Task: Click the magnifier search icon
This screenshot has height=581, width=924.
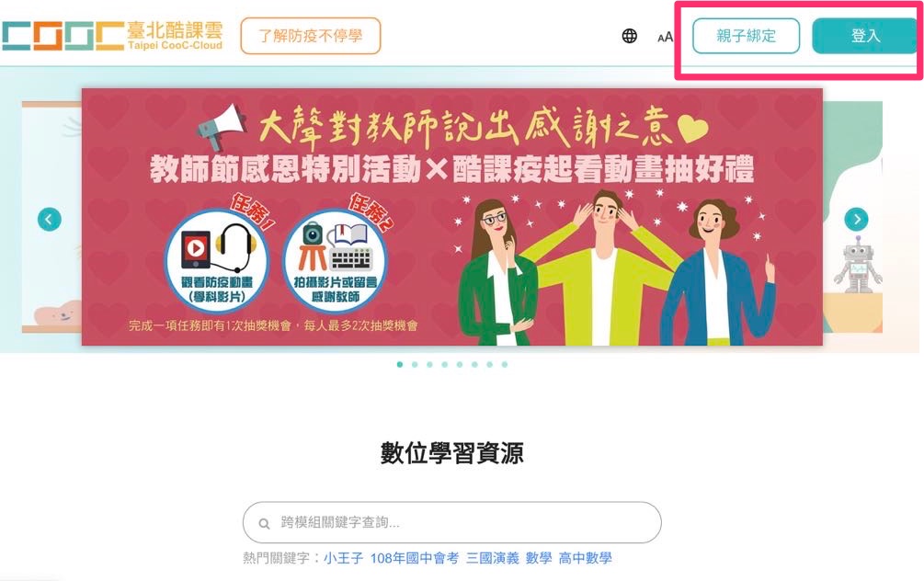Action: pyautogui.click(x=265, y=523)
